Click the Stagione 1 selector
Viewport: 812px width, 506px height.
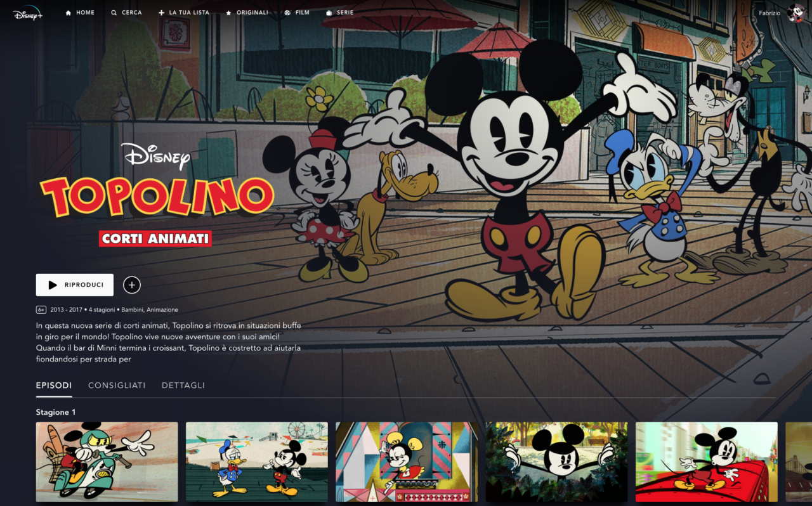pos(55,412)
